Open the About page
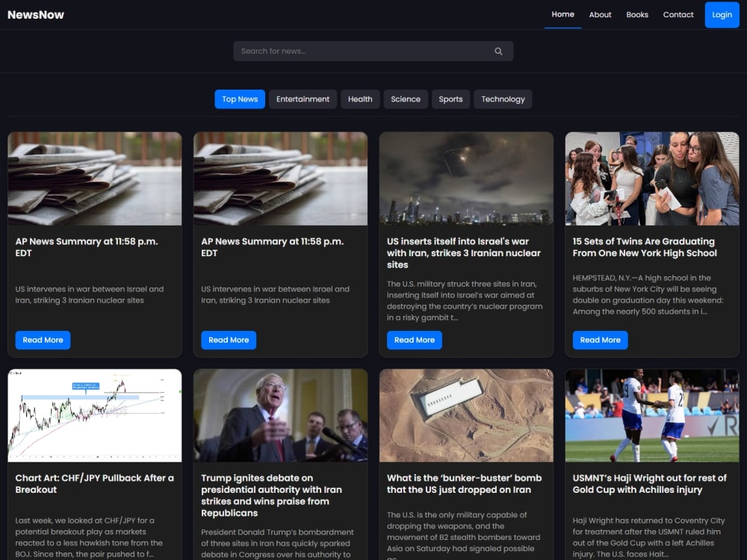747x560 pixels. pyautogui.click(x=600, y=15)
